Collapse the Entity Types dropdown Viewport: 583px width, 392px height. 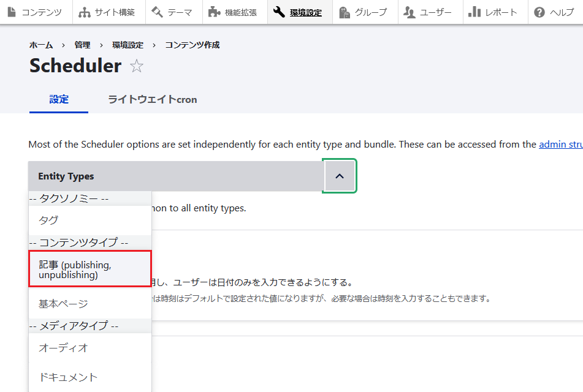[339, 175]
